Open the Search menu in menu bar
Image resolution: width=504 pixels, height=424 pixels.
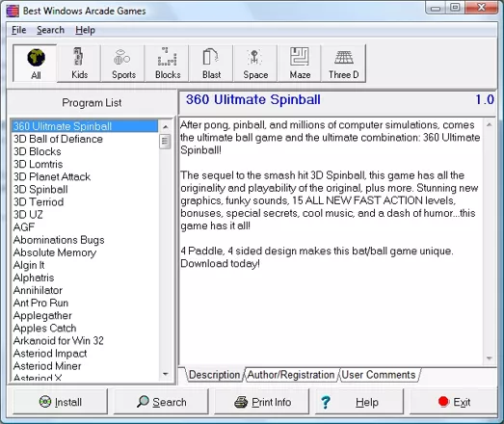(50, 30)
